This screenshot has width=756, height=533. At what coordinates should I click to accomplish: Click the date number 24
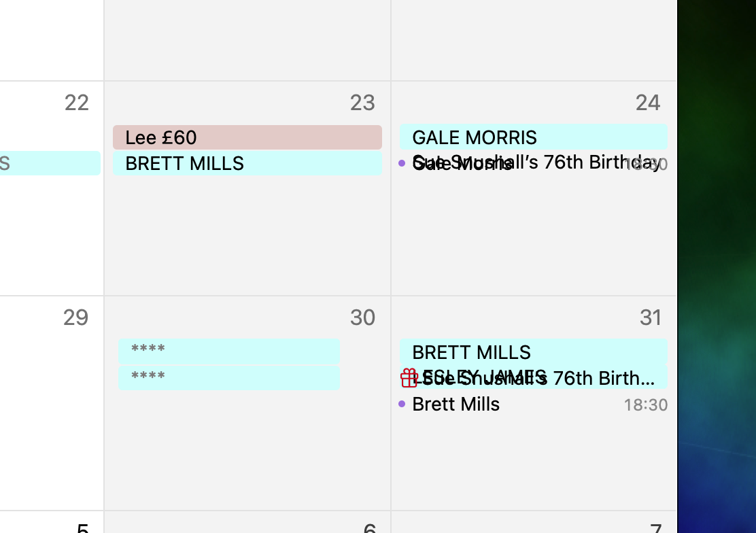647,103
